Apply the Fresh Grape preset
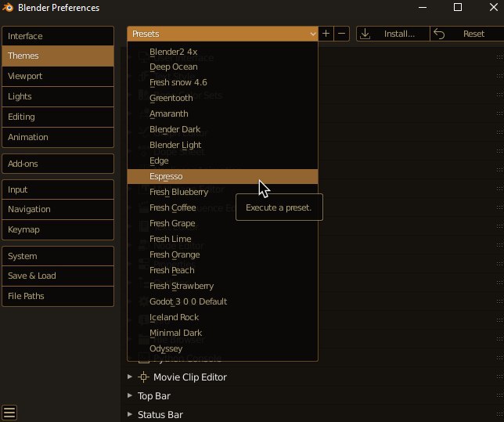Image resolution: width=504 pixels, height=422 pixels. [222, 224]
